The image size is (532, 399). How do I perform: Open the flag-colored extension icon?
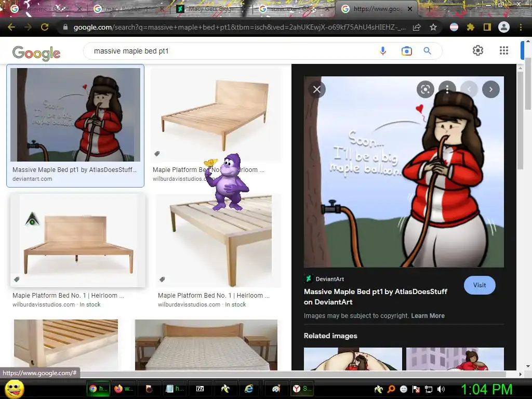[x=454, y=27]
